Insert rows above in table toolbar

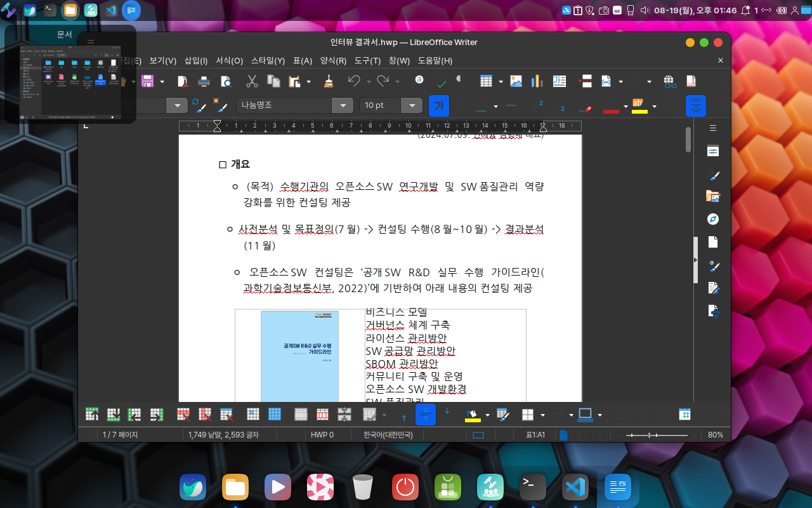pyautogui.click(x=92, y=415)
